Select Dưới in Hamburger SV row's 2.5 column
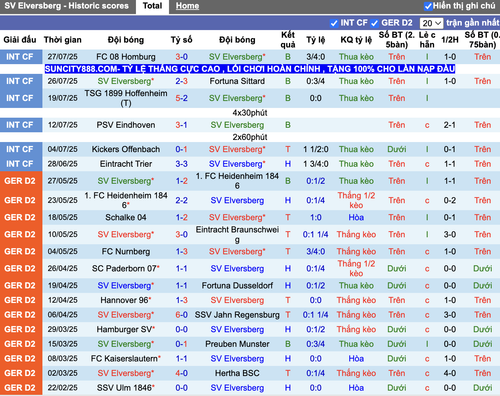The width and height of the screenshot is (500, 396). [397, 329]
